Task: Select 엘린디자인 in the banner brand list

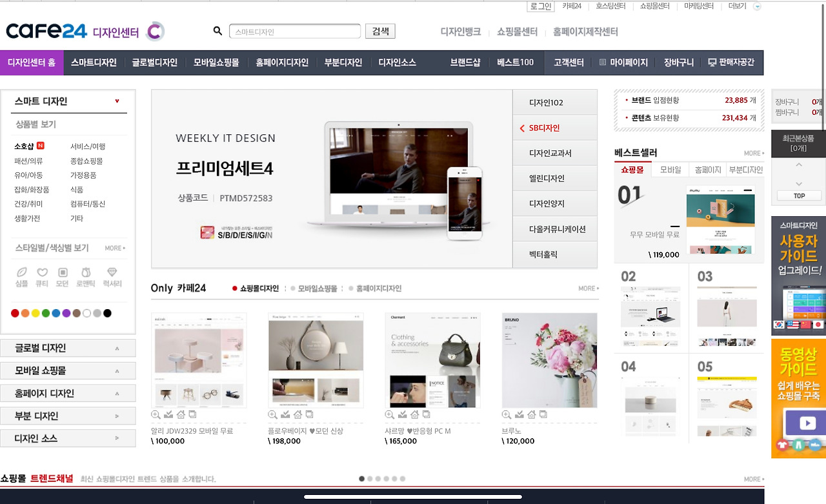Action: [x=555, y=178]
